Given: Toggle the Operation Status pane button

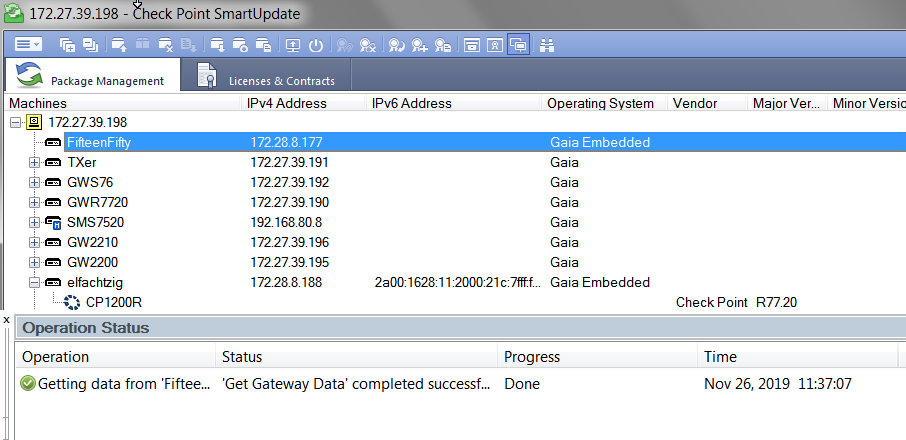Looking at the screenshot, I should tap(519, 45).
